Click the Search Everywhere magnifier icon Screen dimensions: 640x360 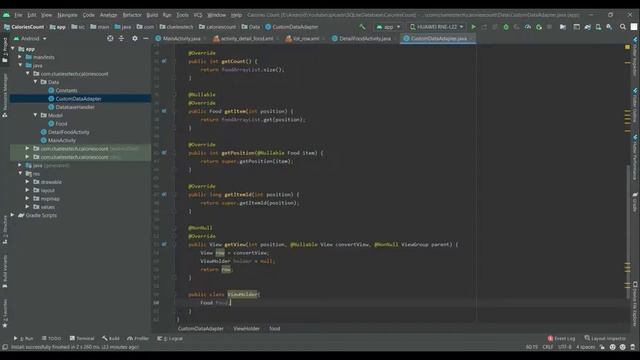(623, 27)
